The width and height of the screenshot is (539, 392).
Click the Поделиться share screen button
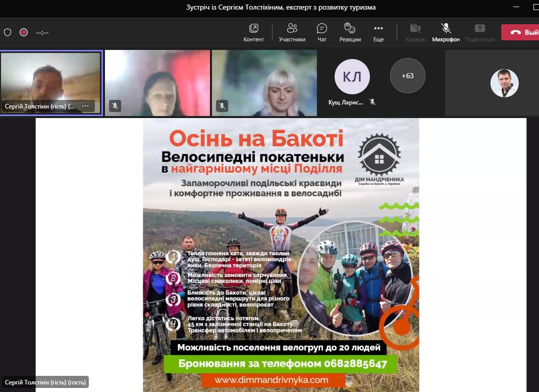point(479,32)
